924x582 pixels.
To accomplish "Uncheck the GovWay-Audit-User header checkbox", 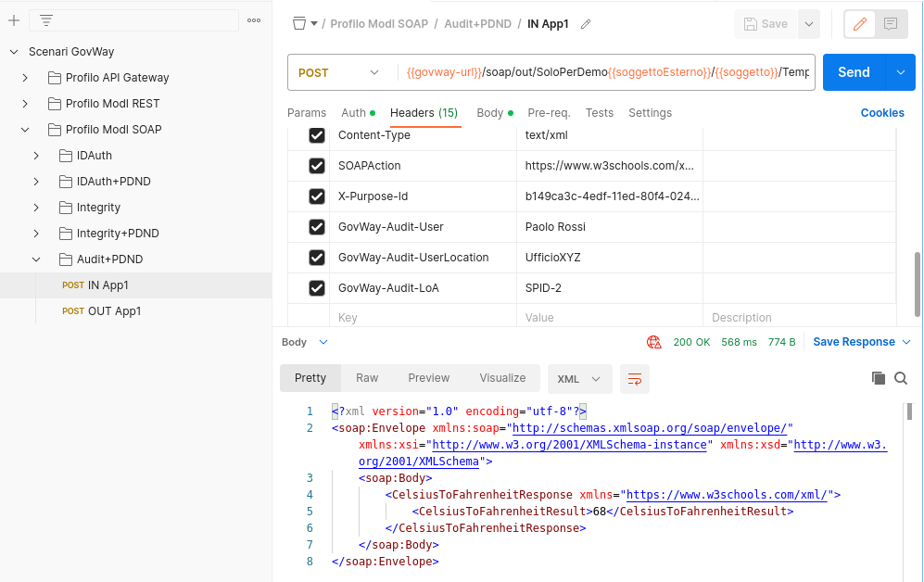I will point(317,227).
